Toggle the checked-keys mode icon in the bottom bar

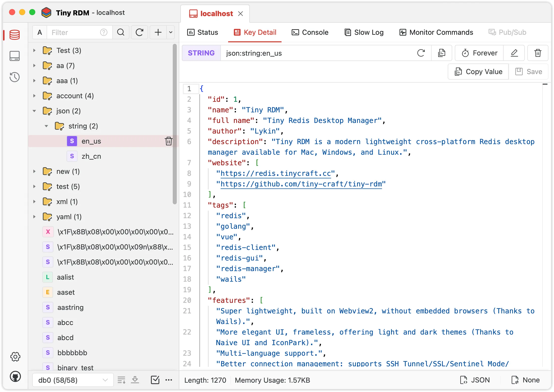(x=155, y=380)
